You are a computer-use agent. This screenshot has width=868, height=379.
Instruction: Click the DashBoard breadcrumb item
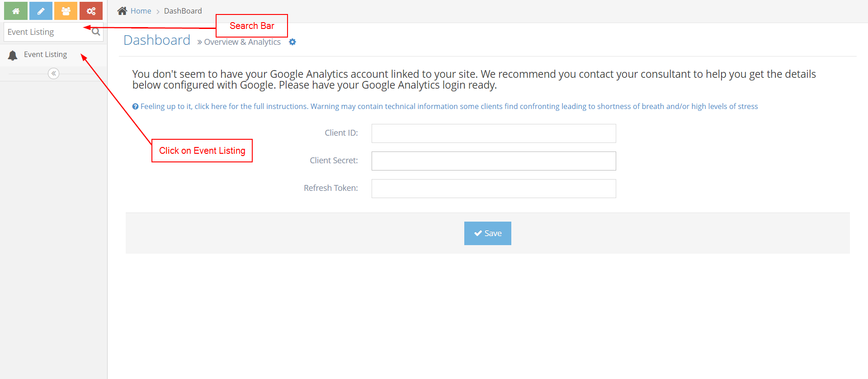[x=183, y=11]
